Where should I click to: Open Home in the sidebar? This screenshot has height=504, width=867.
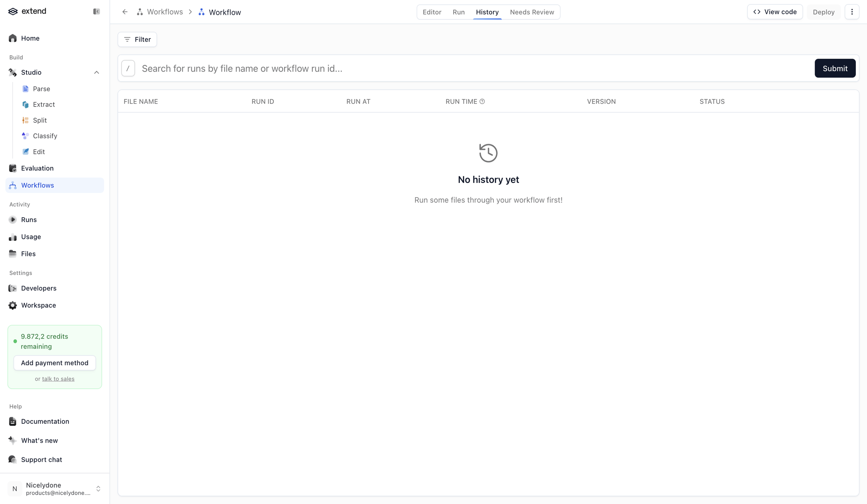click(x=55, y=38)
